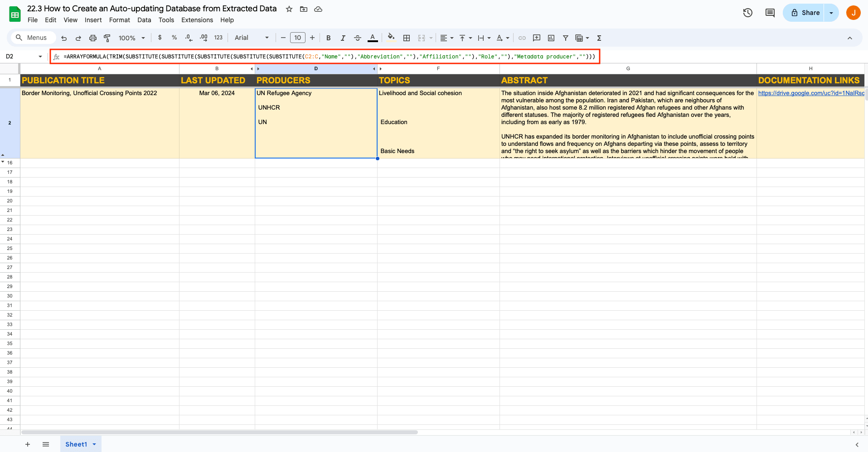868x452 pixels.
Task: Open the horizontal align dropdown
Action: pyautogui.click(x=447, y=38)
